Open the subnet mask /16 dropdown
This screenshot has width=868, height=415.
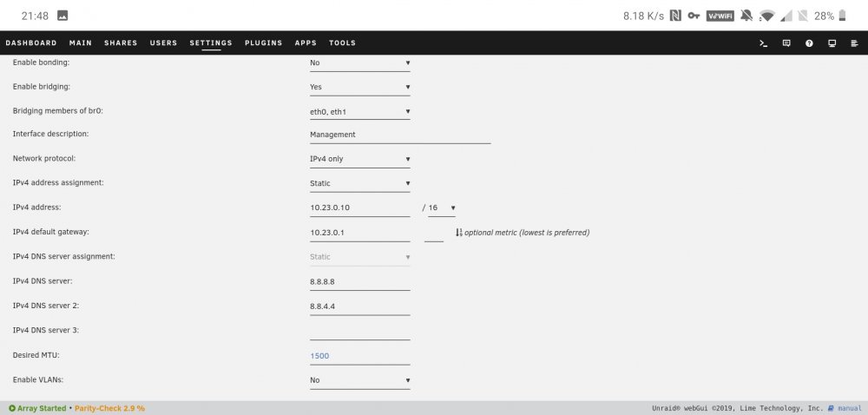pyautogui.click(x=442, y=208)
